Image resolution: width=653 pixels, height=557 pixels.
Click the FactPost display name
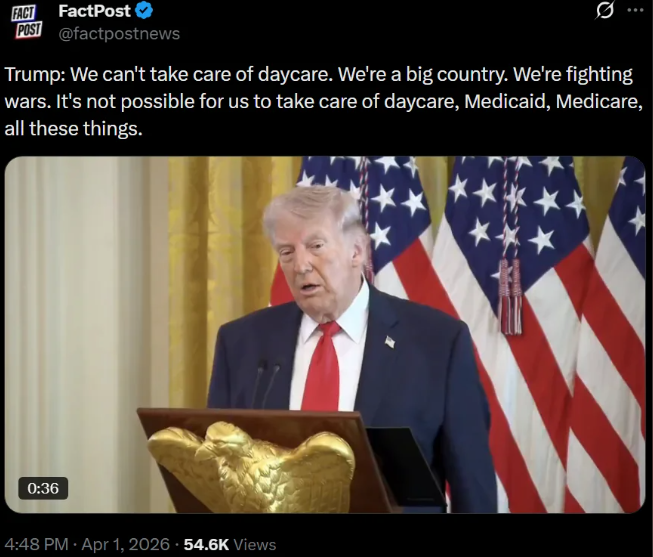[95, 11]
